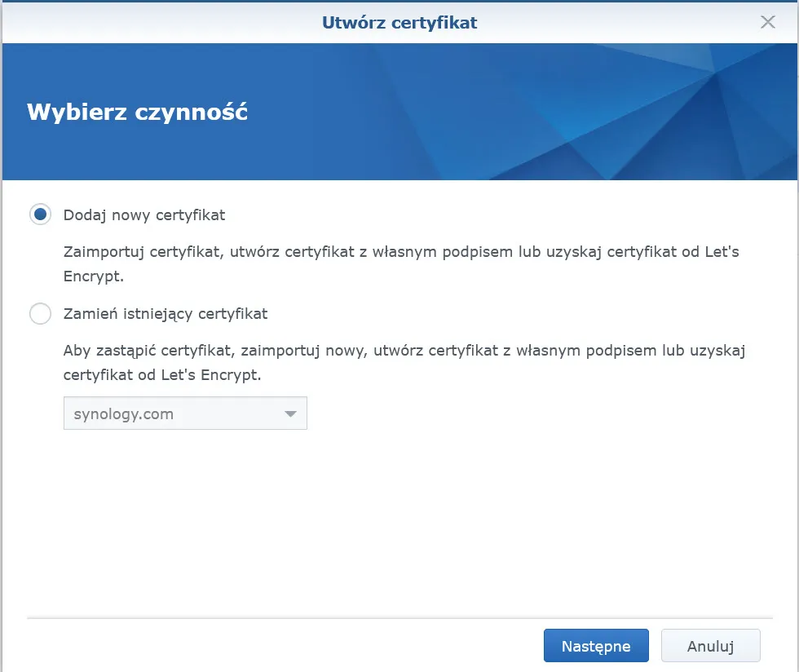Close the Utwórz certyfikat dialog
Viewport: 799px width, 672px height.
[x=767, y=22]
